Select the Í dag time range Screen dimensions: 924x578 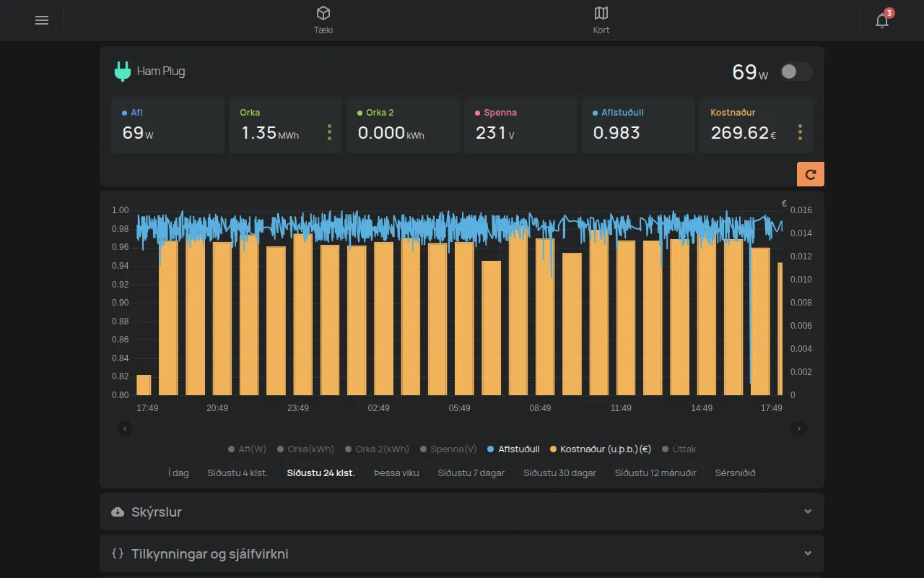tap(178, 473)
